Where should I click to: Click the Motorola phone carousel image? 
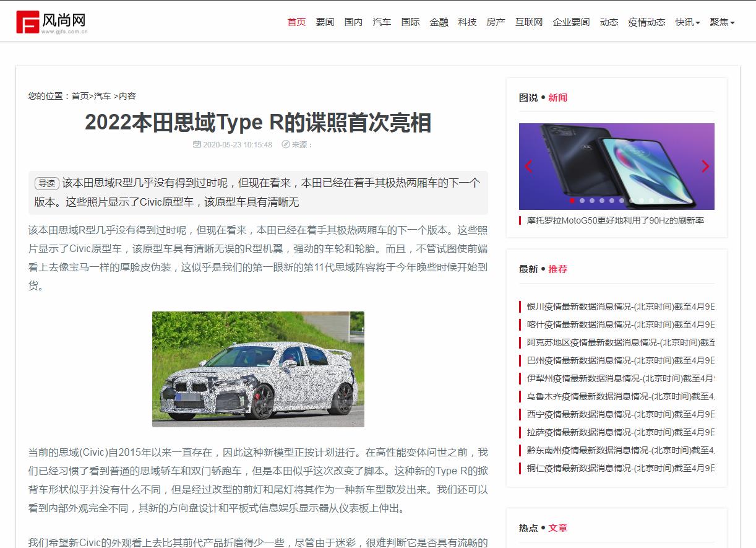(617, 166)
